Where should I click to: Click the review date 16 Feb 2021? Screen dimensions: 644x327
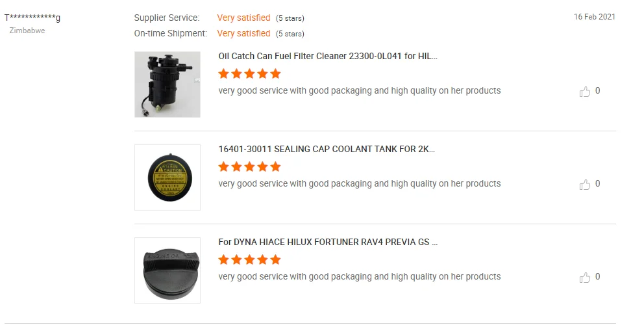(594, 17)
